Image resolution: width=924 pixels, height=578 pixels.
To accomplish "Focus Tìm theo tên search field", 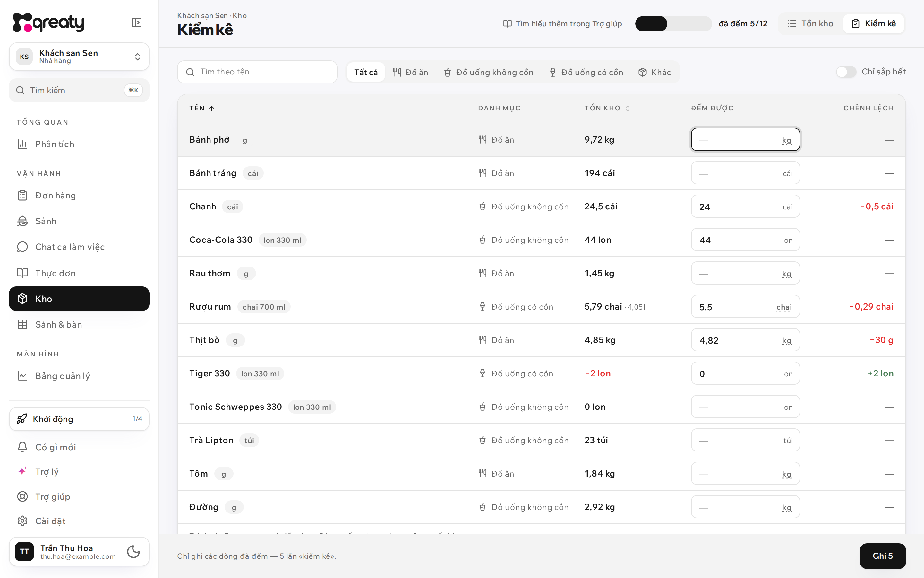I will (x=257, y=72).
